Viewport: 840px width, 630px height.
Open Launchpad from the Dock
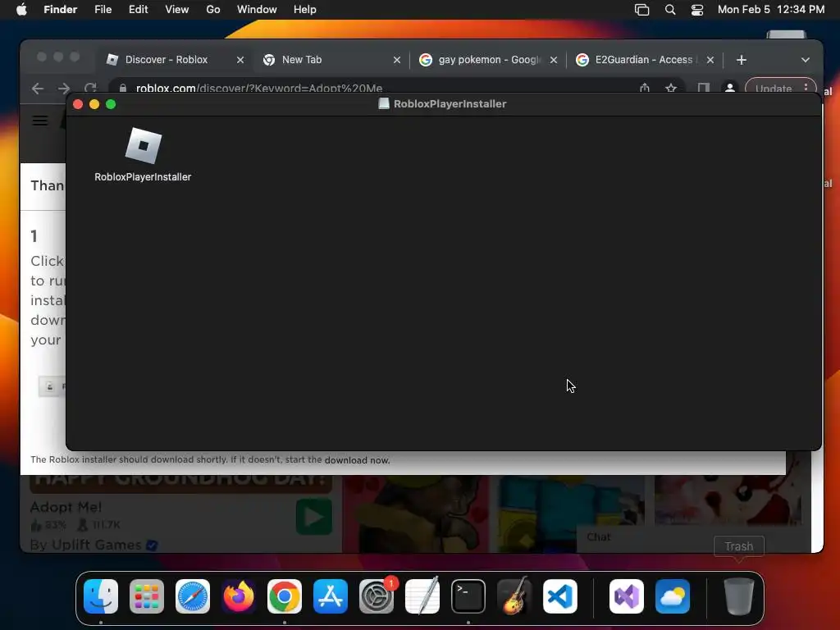[147, 596]
